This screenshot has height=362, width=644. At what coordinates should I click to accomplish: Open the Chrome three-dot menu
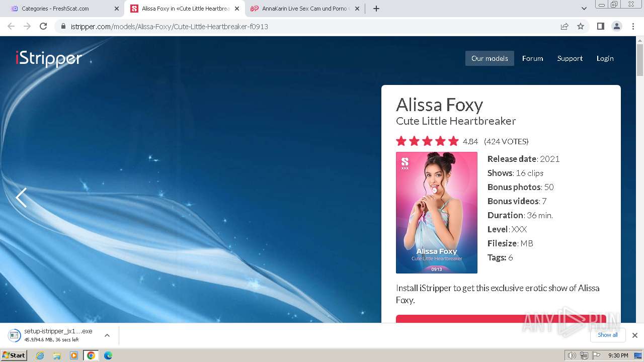coord(633,26)
